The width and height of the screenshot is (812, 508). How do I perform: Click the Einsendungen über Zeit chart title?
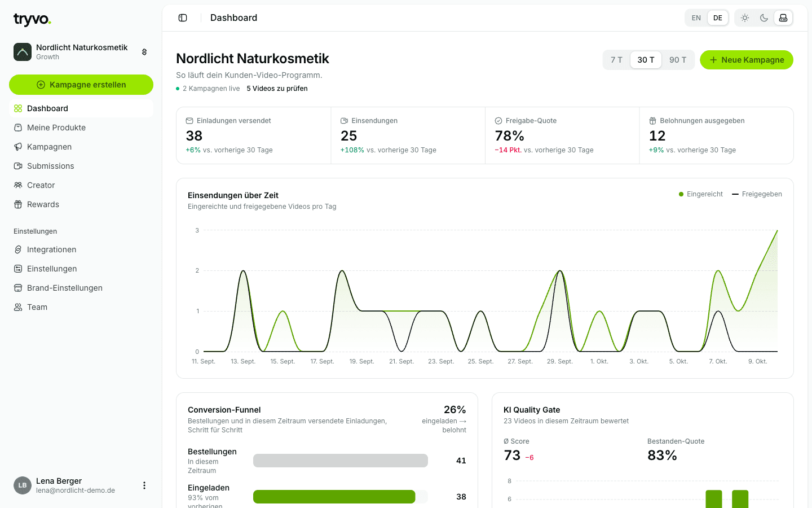[x=233, y=195]
